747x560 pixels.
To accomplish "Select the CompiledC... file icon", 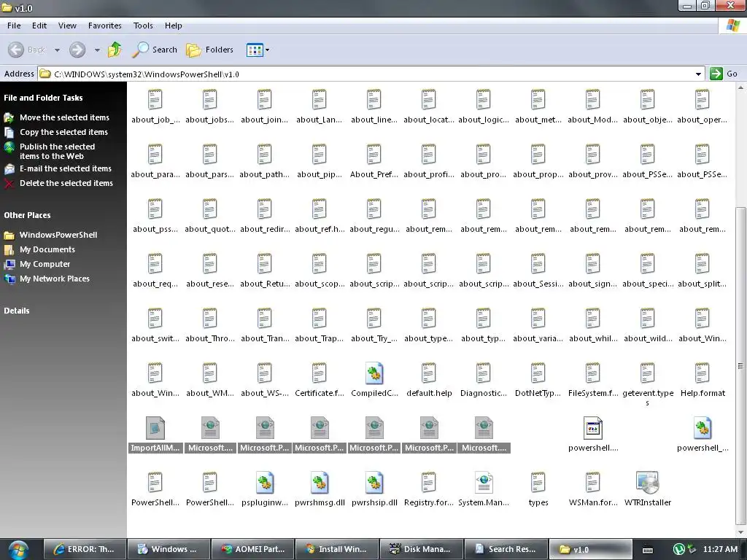I will tap(374, 373).
